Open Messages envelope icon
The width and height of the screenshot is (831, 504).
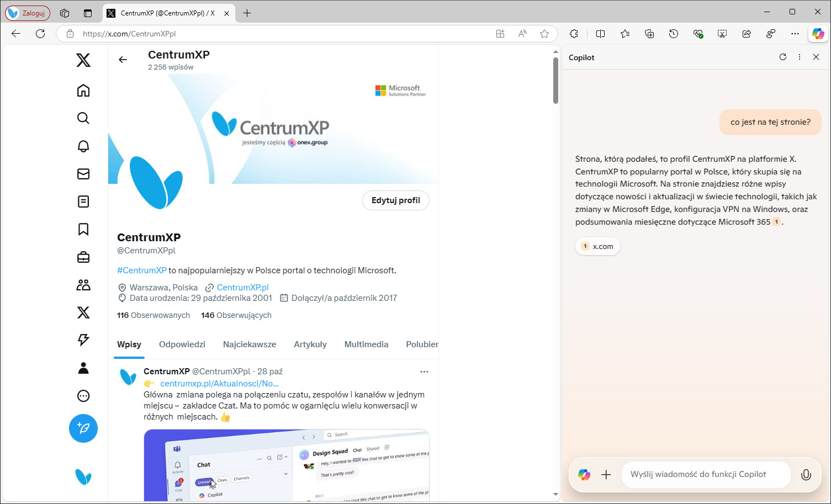(x=83, y=174)
